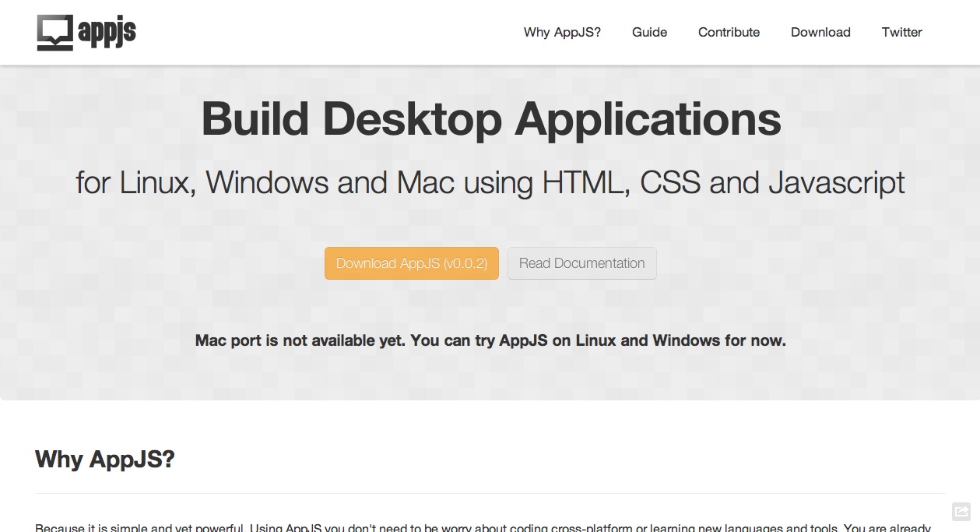This screenshot has width=980, height=532.
Task: Click the Build Desktop Applications headline
Action: coord(491,119)
